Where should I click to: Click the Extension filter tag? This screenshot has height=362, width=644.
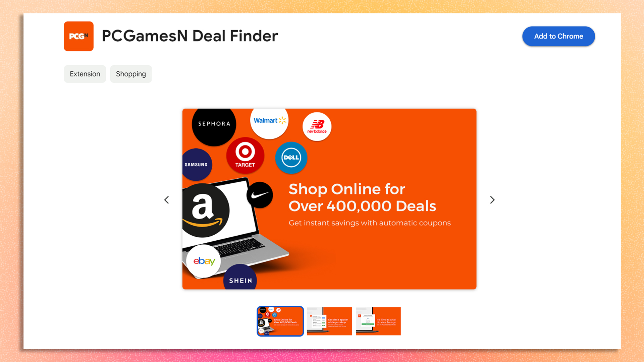coord(85,74)
